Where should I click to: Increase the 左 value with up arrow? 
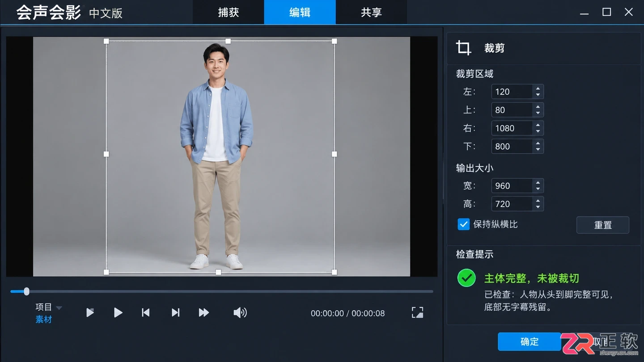point(538,88)
